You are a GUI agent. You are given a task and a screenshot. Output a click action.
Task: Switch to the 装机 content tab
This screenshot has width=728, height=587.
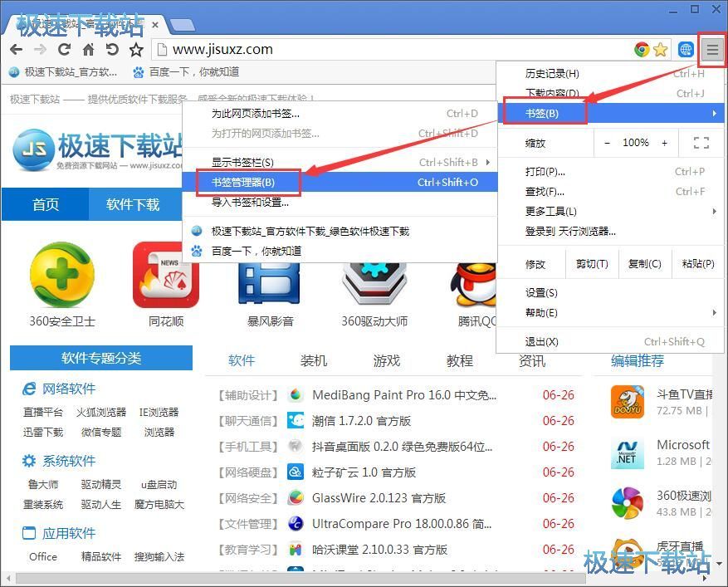(314, 360)
